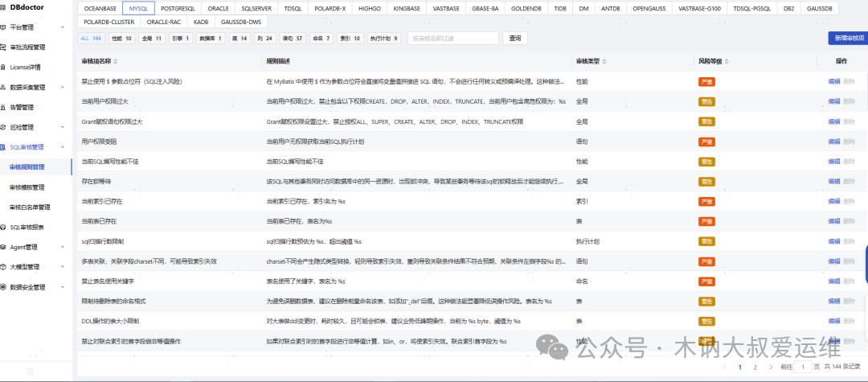Filter rules by 性能 10 tag
Image resolution: width=868 pixels, height=382 pixels.
[121, 39]
